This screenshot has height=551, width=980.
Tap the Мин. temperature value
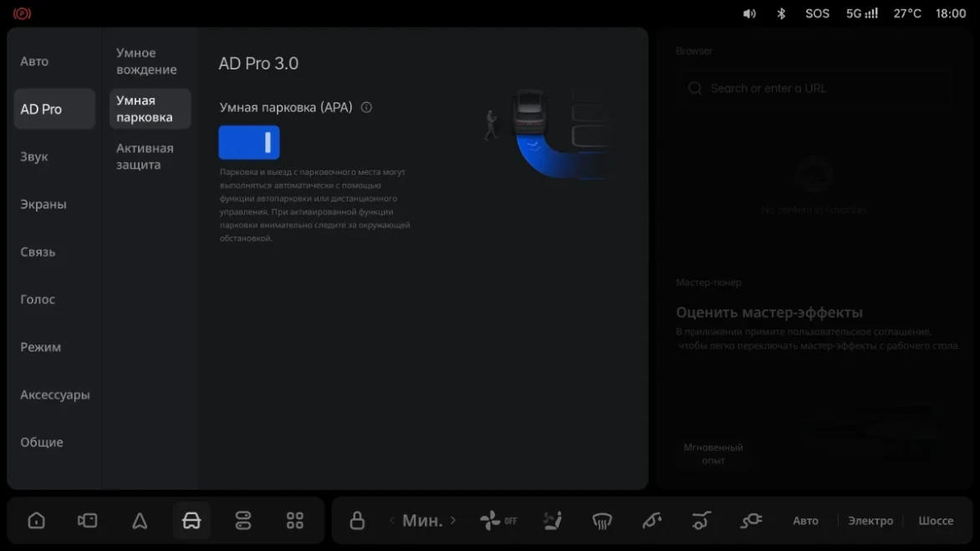[422, 520]
